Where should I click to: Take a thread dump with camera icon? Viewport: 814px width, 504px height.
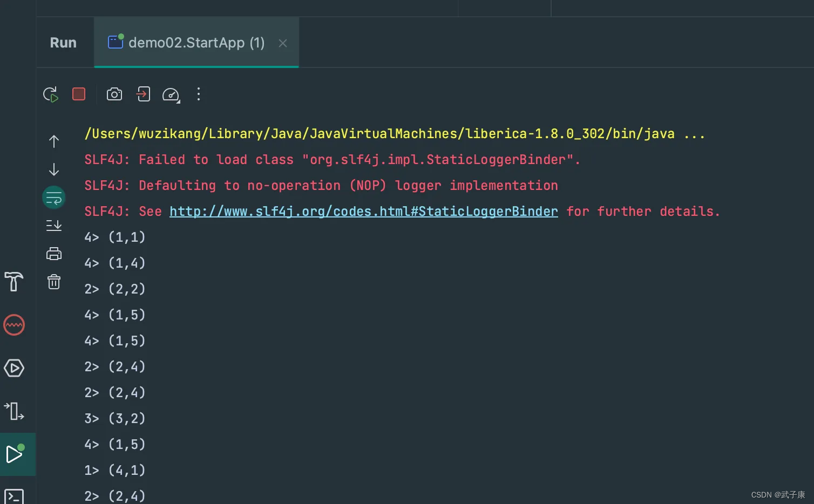tap(114, 94)
